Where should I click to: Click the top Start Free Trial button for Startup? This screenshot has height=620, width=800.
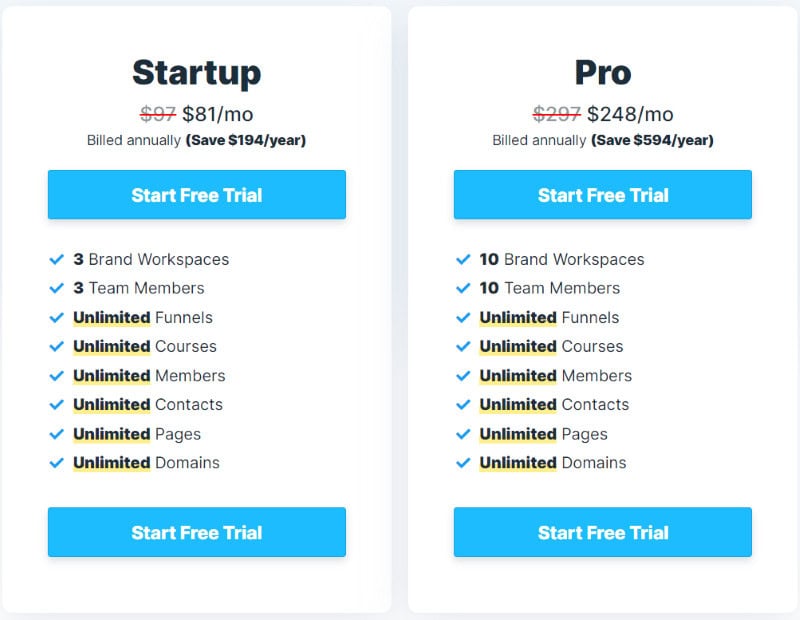(x=197, y=195)
